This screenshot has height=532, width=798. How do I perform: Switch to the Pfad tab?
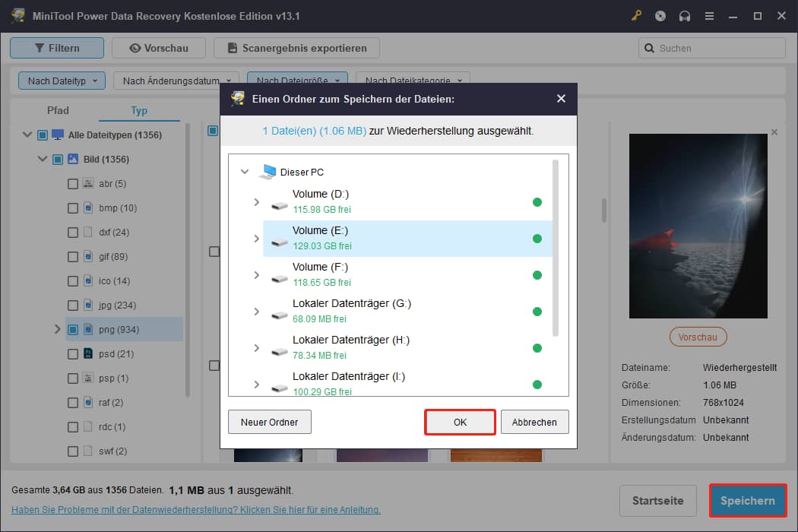(58, 110)
